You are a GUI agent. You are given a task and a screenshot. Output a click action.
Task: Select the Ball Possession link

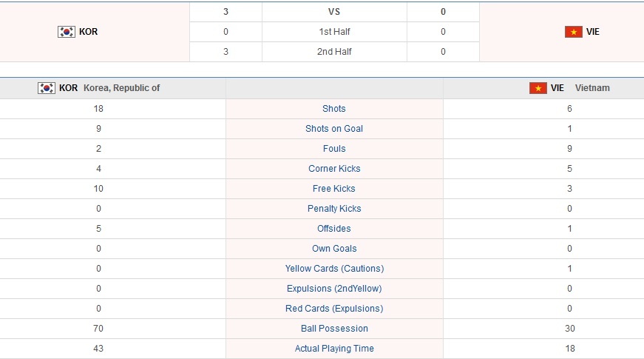point(334,329)
